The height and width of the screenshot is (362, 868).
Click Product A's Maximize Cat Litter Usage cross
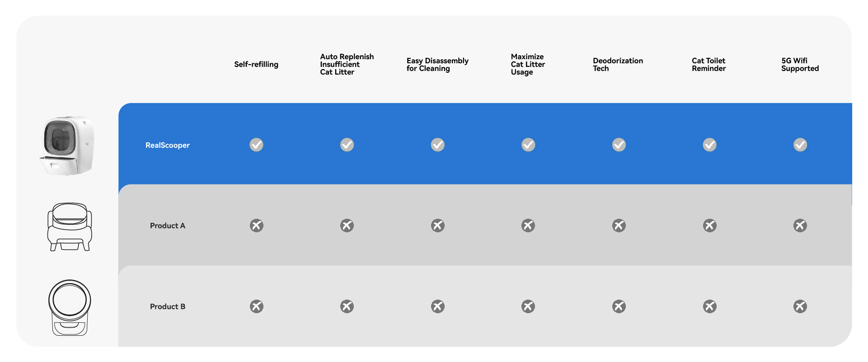point(528,226)
